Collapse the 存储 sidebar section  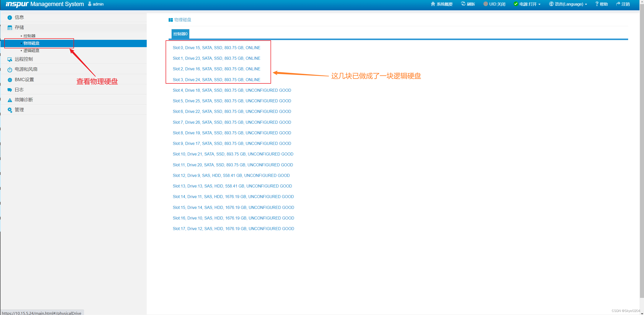pyautogui.click(x=19, y=27)
